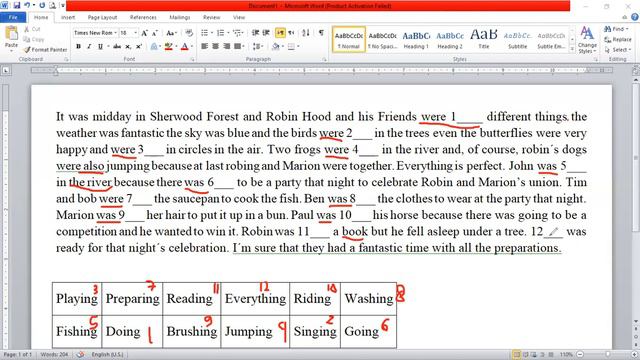Expand the Styles gallery More arrow

[572, 49]
